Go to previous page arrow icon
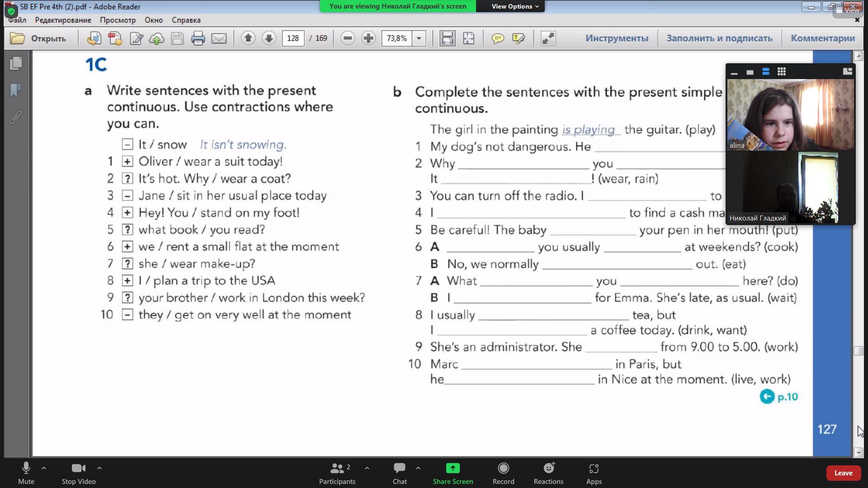This screenshot has height=488, width=868. point(248,38)
